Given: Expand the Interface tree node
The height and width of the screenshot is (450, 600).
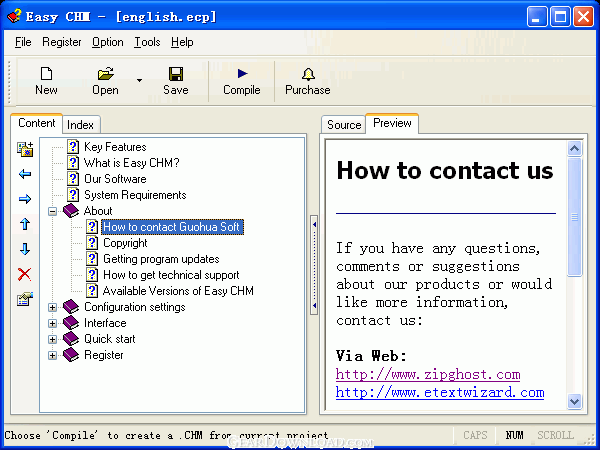Looking at the screenshot, I should click(52, 323).
